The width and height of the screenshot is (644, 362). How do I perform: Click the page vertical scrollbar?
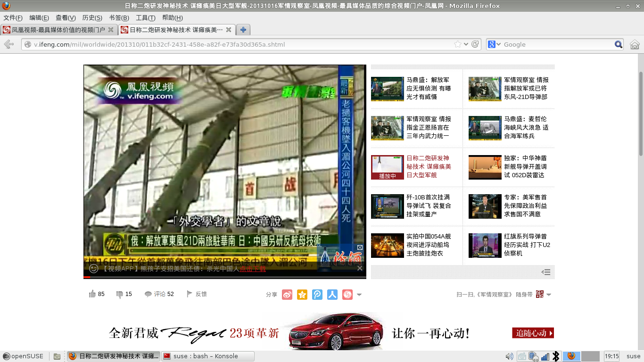pos(641,113)
